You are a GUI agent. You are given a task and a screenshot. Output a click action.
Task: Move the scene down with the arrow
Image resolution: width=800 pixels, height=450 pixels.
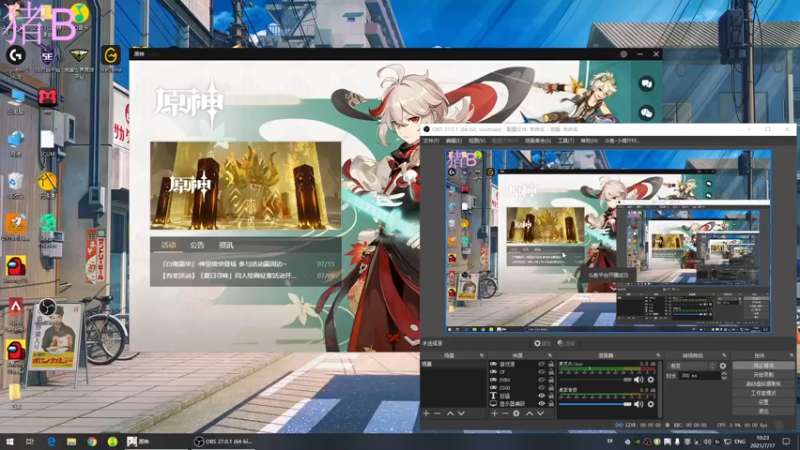(461, 413)
